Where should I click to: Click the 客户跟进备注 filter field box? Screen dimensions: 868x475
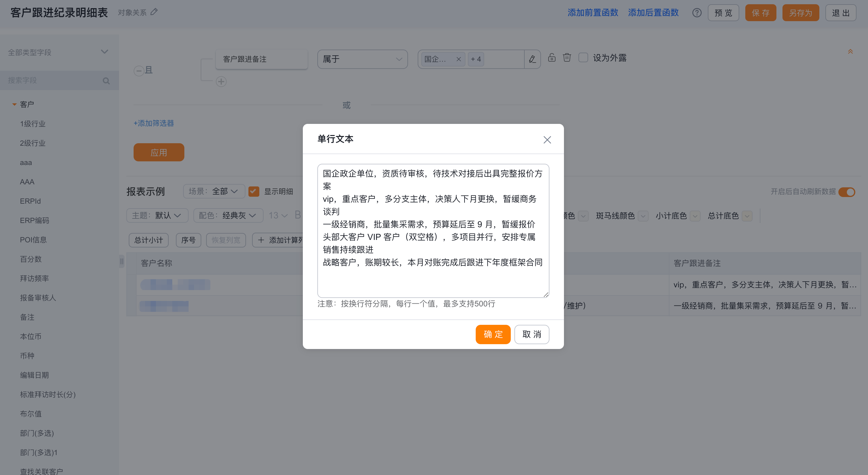point(261,59)
